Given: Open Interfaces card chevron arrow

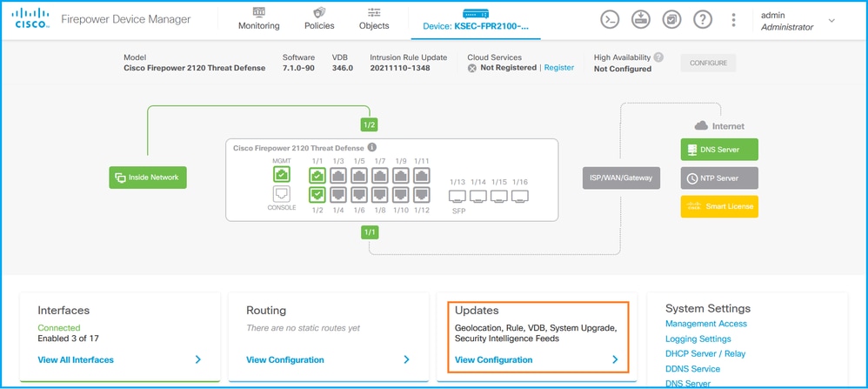Looking at the screenshot, I should pos(198,359).
